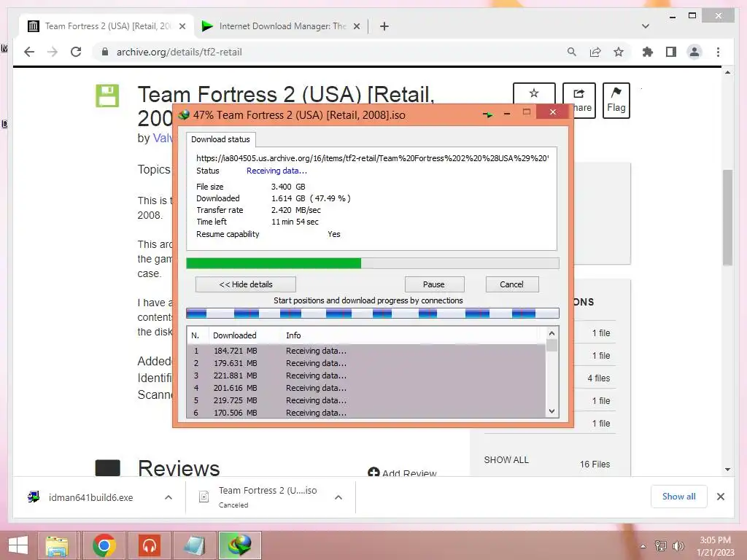The image size is (747, 560).
Task: Open the Windows Start menu
Action: tap(18, 545)
